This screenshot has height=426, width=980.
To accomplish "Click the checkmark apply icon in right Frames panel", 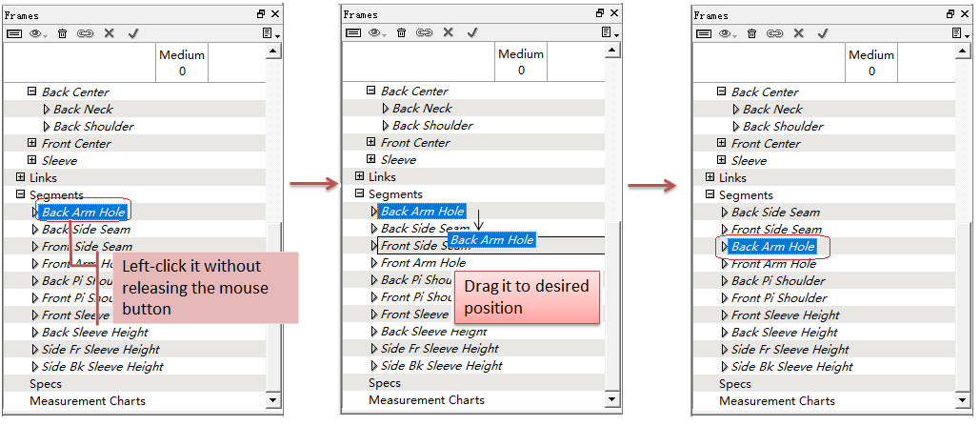I will (821, 33).
